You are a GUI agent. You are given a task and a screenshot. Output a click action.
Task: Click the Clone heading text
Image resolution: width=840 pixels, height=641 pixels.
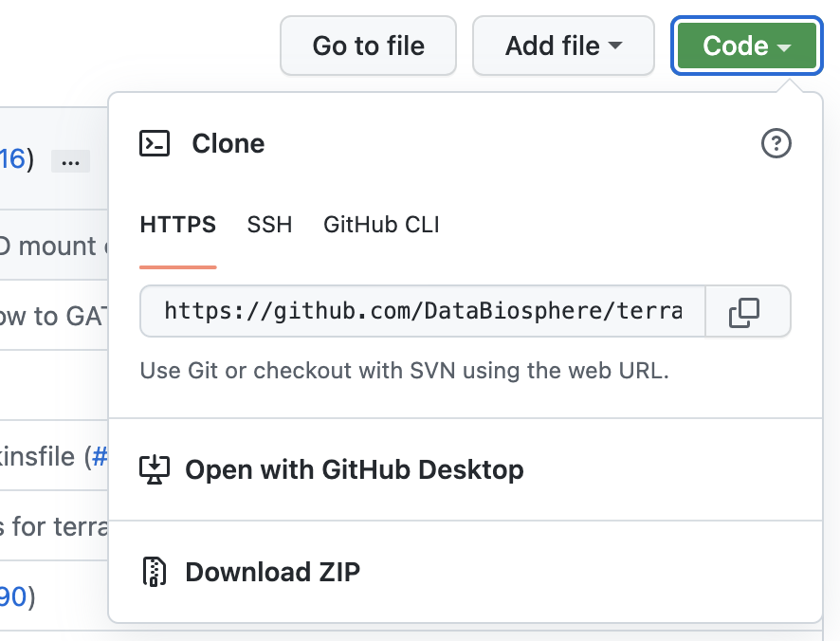228,143
